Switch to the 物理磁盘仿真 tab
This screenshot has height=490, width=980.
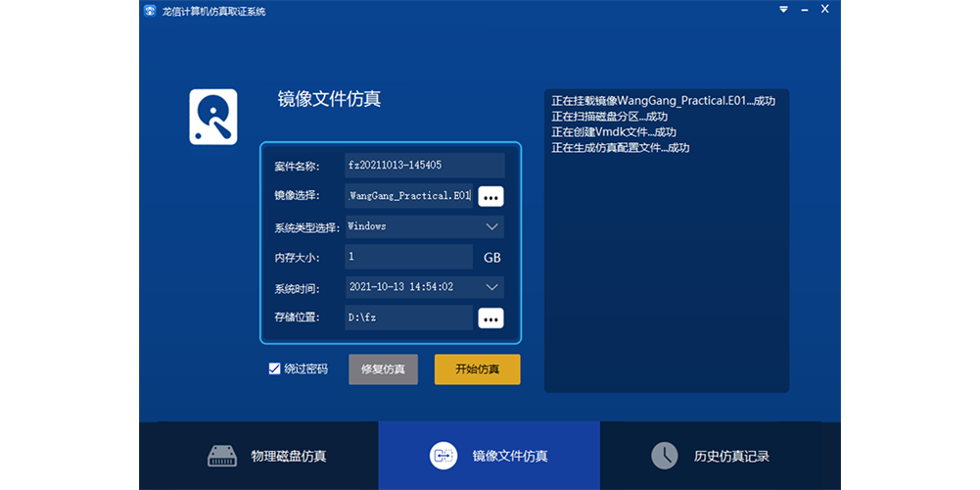(x=268, y=456)
